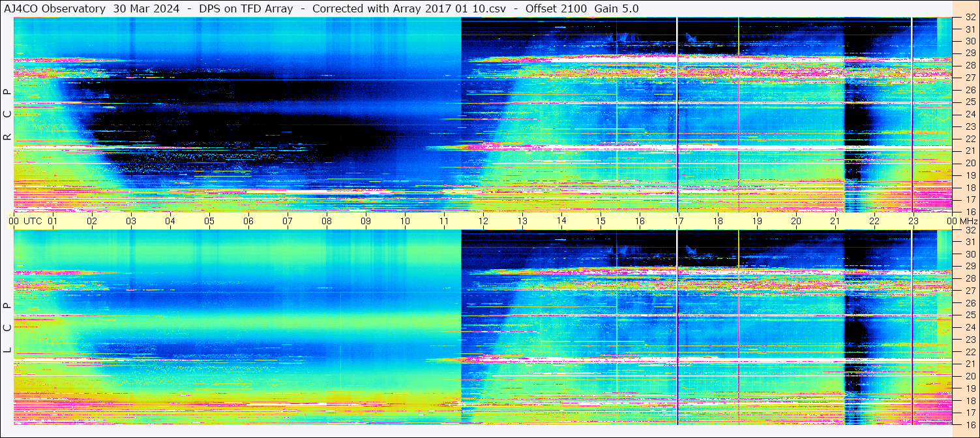This screenshot has height=438, width=980.
Task: Click the 20 MHz tick on RCP frequency scale
Action: click(970, 163)
